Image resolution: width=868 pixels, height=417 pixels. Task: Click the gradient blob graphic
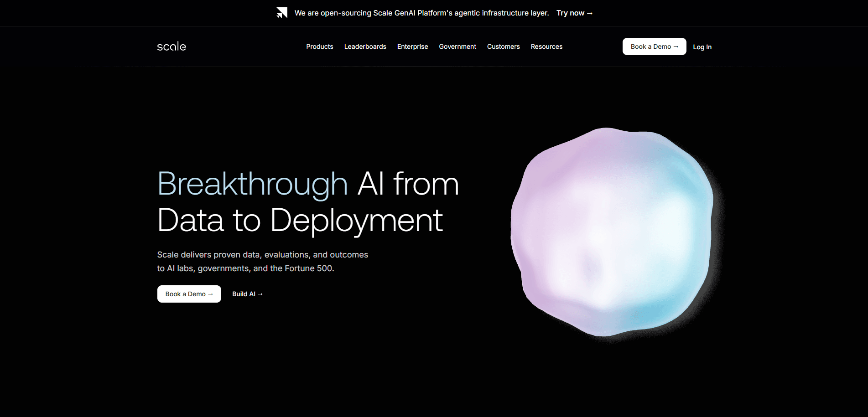click(x=611, y=232)
